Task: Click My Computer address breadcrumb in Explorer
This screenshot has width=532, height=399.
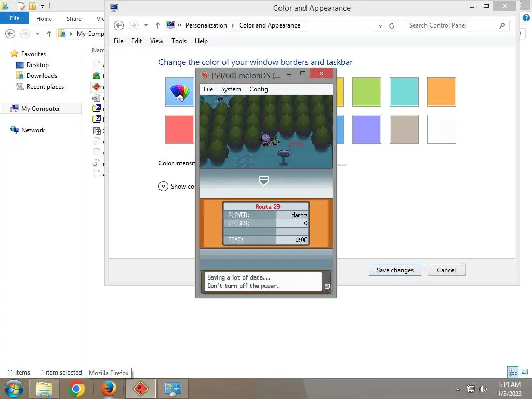Action: [x=90, y=34]
